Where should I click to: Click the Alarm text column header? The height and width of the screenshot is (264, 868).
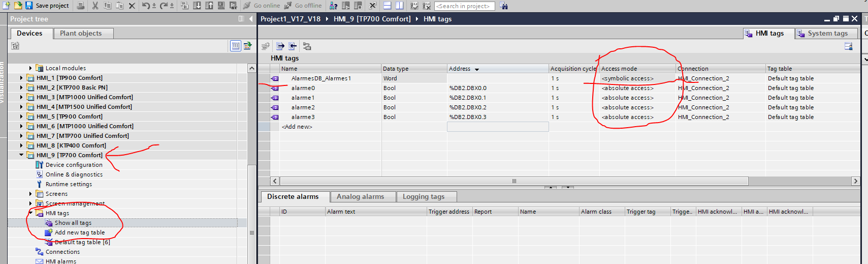point(376,212)
